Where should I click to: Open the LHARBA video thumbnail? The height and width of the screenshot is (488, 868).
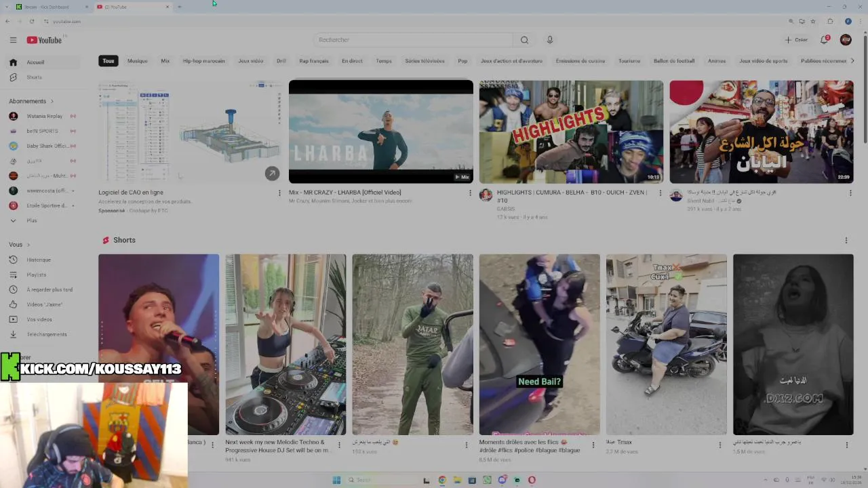click(381, 131)
